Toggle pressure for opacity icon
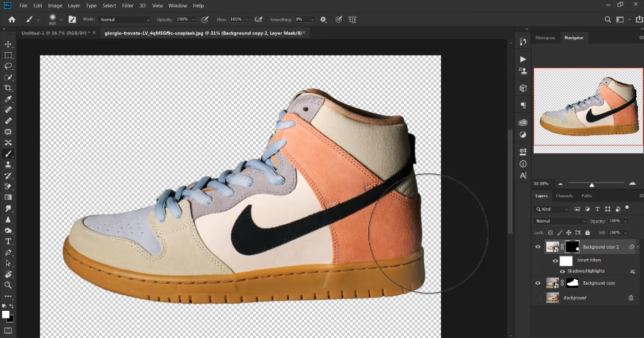Viewport: 644px width, 338px height. point(205,19)
